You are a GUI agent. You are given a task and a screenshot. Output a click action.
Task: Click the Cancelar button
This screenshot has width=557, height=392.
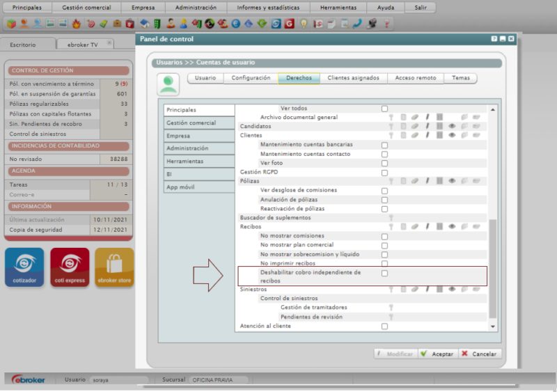click(480, 354)
